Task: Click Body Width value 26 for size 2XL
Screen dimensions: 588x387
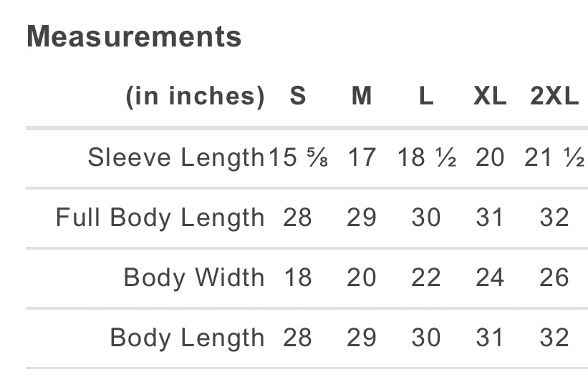Action: pyautogui.click(x=554, y=278)
